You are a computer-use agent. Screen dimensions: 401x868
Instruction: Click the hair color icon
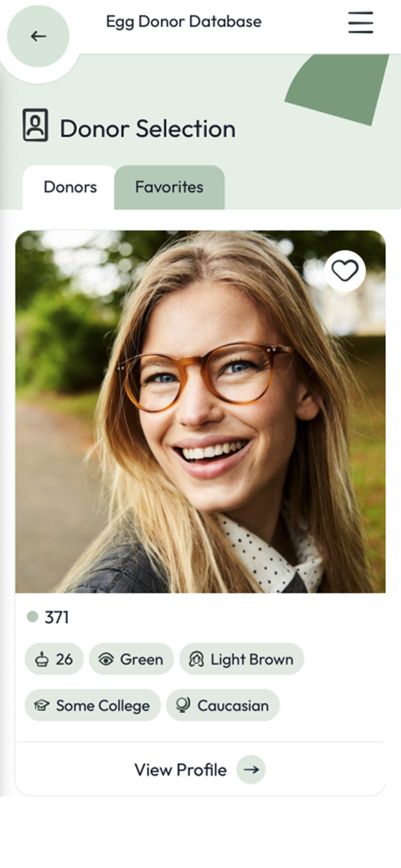tap(196, 659)
